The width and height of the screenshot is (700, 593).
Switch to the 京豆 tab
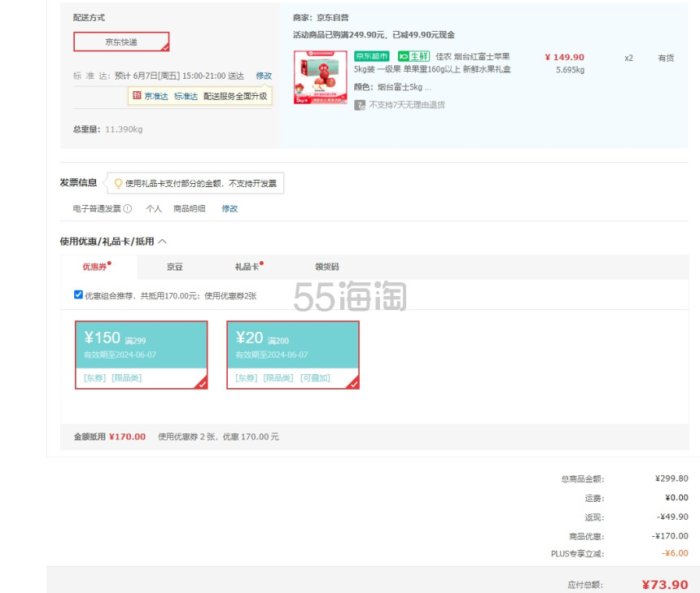click(x=175, y=267)
